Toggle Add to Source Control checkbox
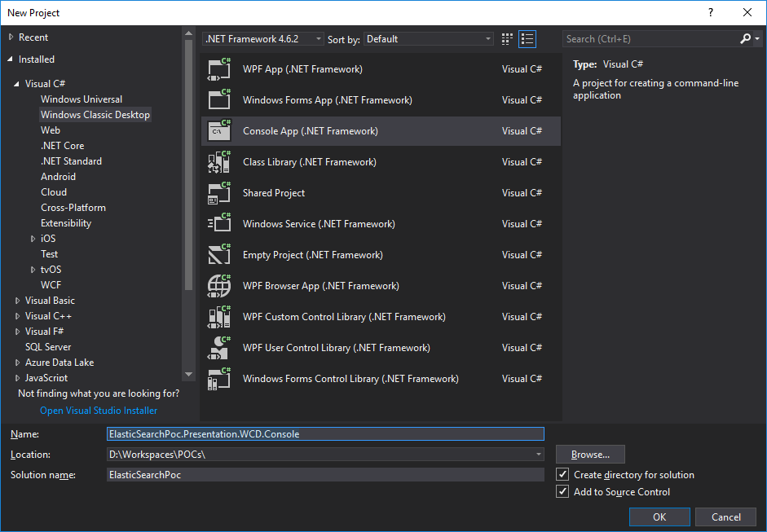Screen dimensions: 767x532 pos(562,491)
